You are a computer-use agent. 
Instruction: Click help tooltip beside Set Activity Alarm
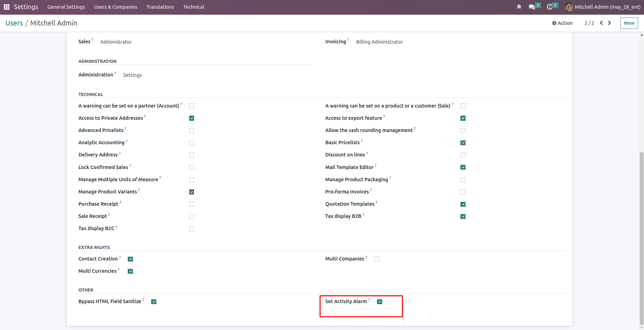(369, 300)
